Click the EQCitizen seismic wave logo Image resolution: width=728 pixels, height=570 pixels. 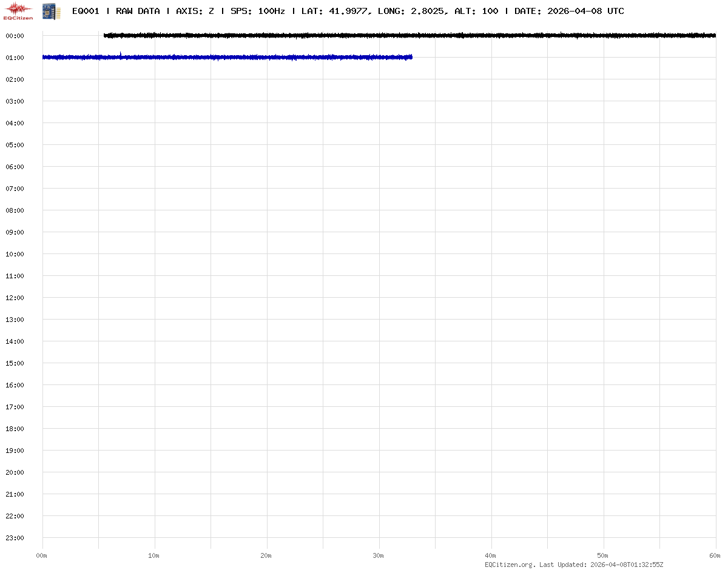(x=18, y=10)
